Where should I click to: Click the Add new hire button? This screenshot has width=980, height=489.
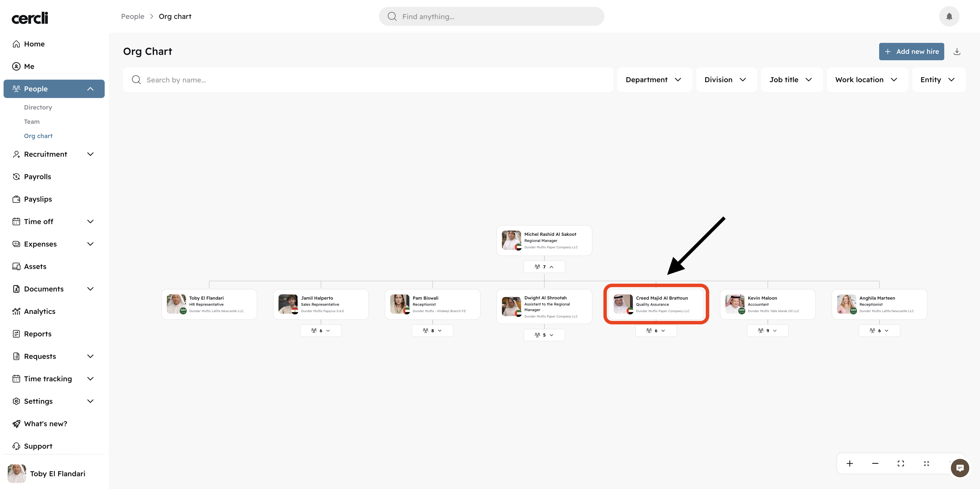[911, 52]
